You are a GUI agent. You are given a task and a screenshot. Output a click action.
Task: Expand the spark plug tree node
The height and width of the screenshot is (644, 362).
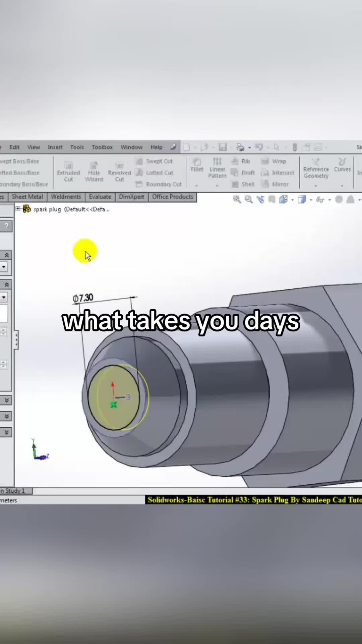click(18, 209)
